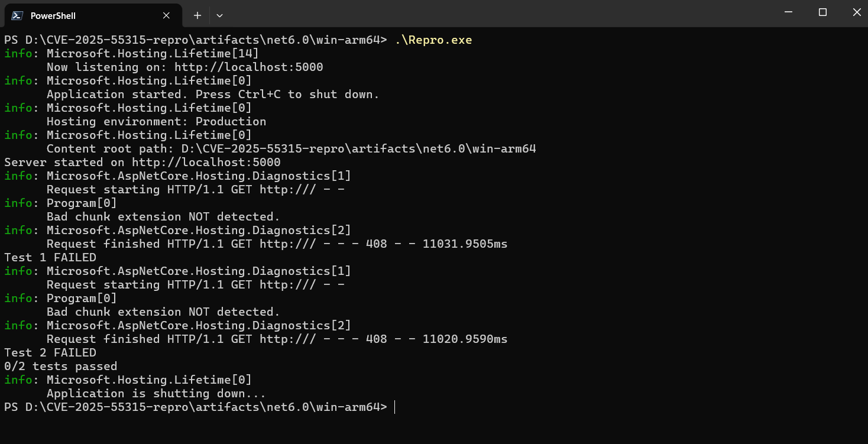Click the empty title bar drag area
Image resolution: width=868 pixels, height=444 pixels.
click(x=473, y=13)
